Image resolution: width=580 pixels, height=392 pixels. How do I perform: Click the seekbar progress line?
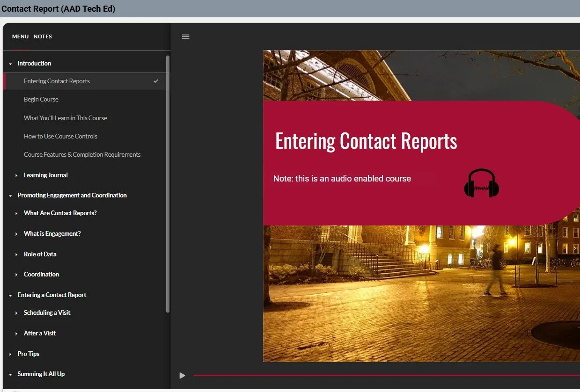tap(387, 375)
